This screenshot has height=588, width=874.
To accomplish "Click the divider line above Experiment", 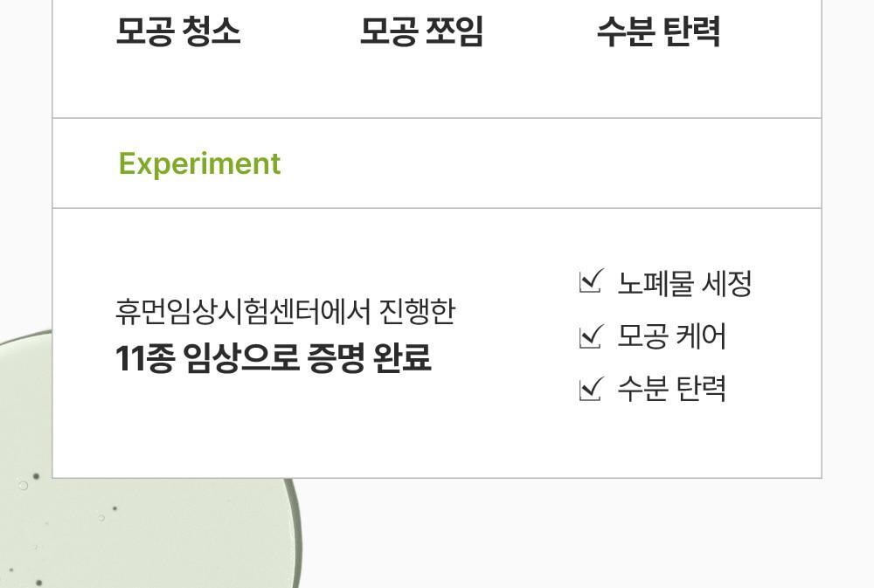I will pos(437,118).
